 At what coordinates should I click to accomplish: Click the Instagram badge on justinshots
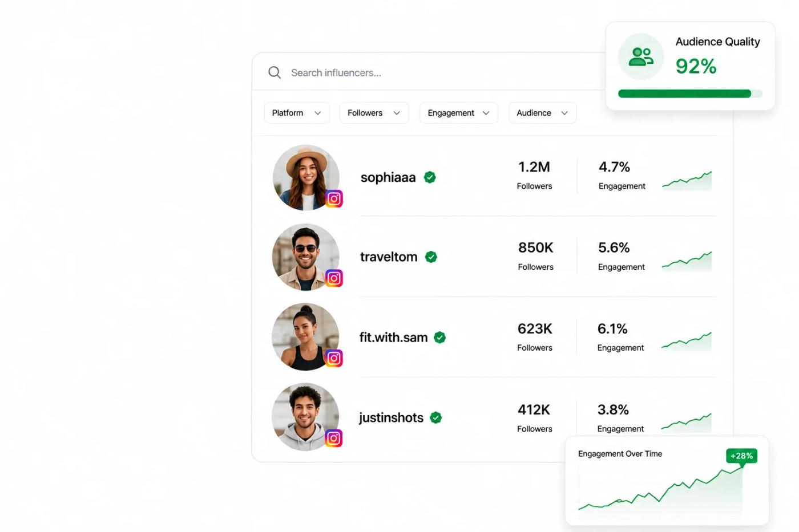[x=334, y=438]
